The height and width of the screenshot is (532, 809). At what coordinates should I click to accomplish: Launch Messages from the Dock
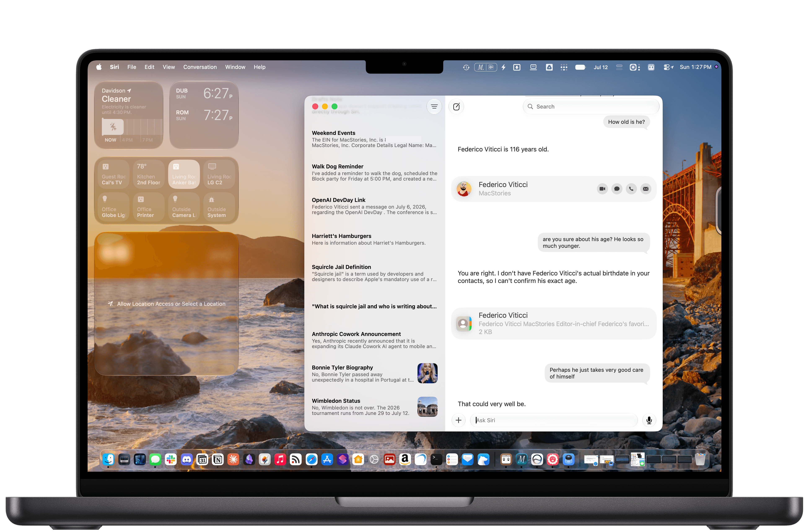(x=155, y=459)
